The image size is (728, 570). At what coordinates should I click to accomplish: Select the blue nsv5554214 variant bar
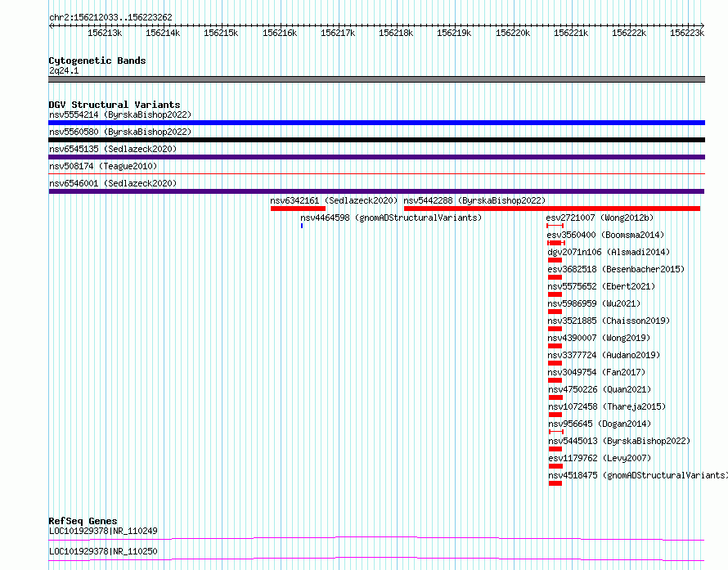(376, 123)
